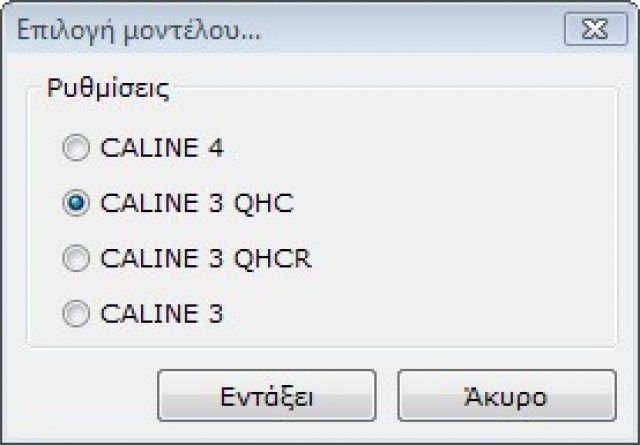This screenshot has height=445, width=640.
Task: Click the filled radio dot beside CALINE 3 QHC
Action: click(x=75, y=204)
